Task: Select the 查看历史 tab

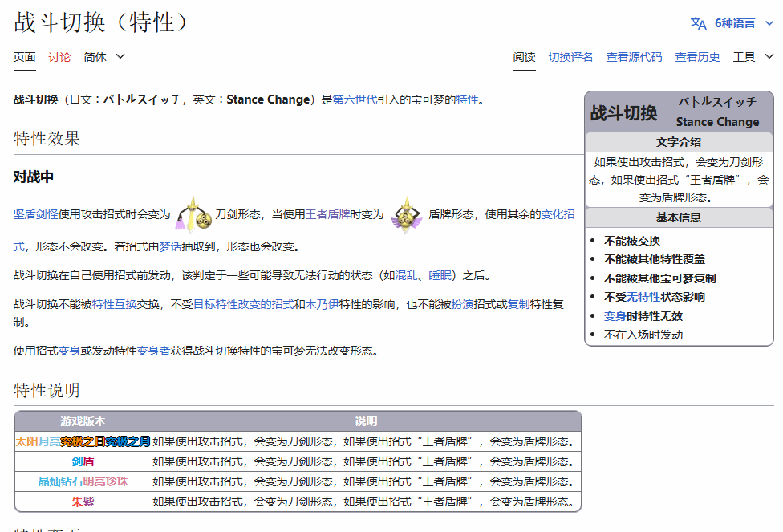Action: click(x=697, y=57)
